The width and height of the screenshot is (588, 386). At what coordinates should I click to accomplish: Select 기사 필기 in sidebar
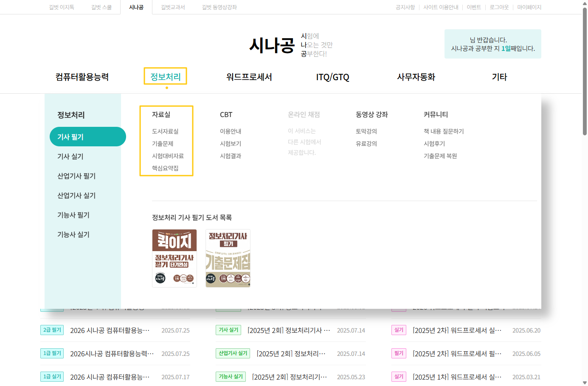[x=88, y=137]
